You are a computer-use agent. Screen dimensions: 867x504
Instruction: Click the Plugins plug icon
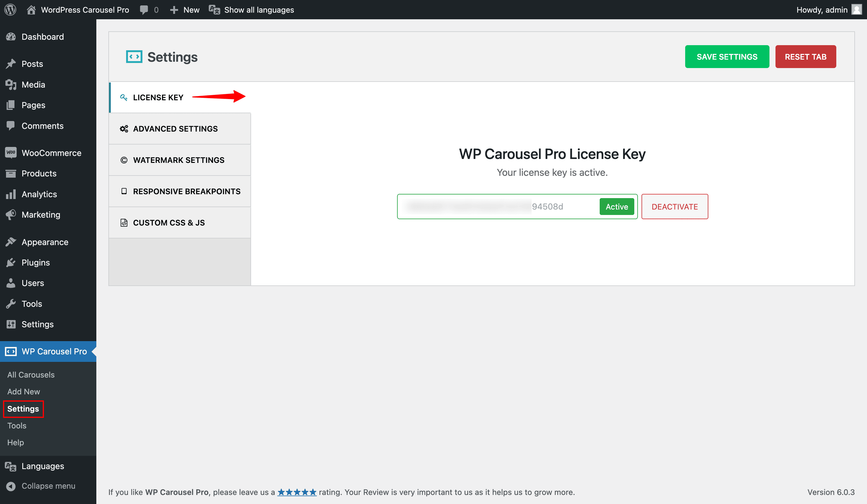11,263
